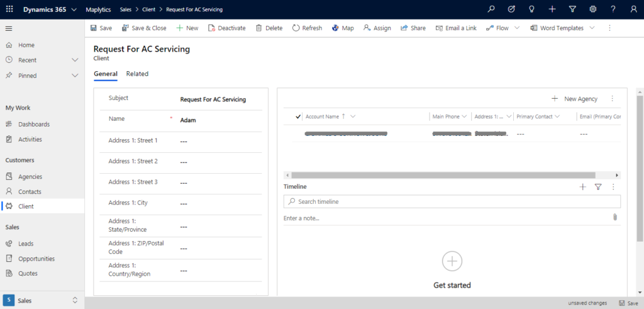Open the Main Phone column dropdown
Image resolution: width=644 pixels, height=309 pixels.
point(464,116)
